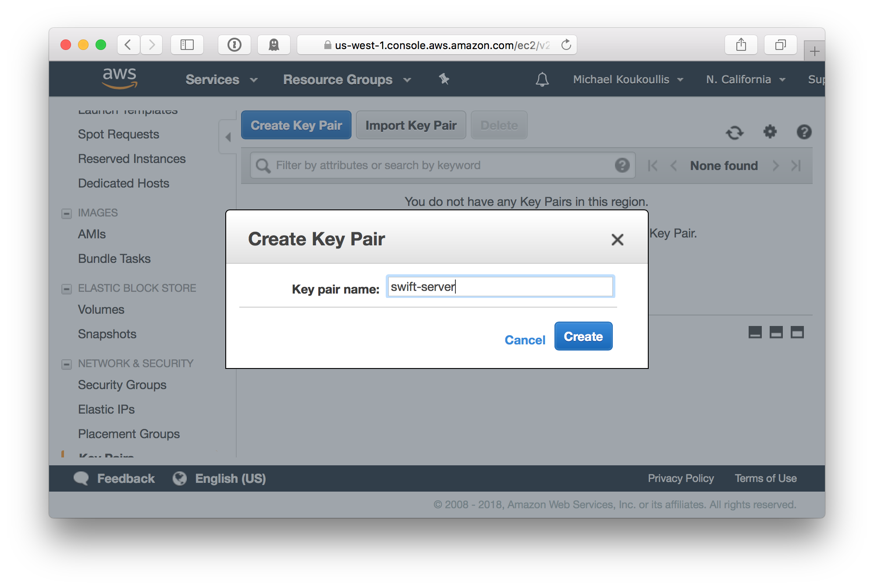Viewport: 874px width, 588px height.
Task: Click the help question mark icon near gear
Action: (x=804, y=132)
